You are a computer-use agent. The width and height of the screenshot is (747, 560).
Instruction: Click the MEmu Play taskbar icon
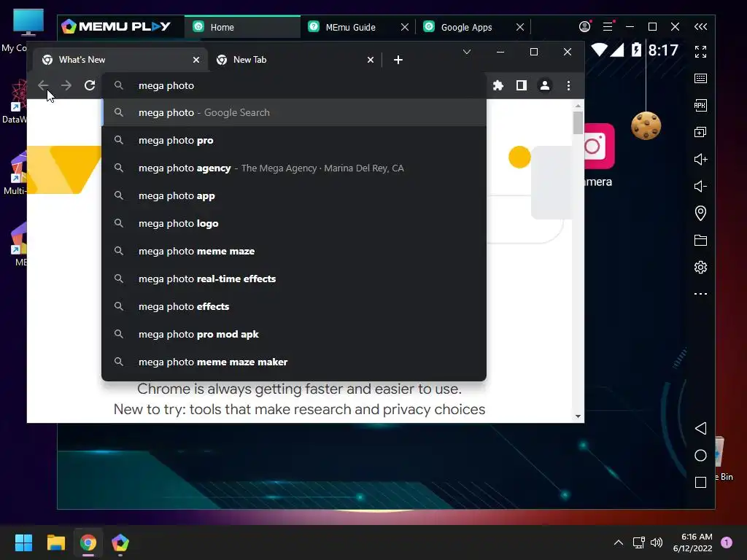point(120,542)
